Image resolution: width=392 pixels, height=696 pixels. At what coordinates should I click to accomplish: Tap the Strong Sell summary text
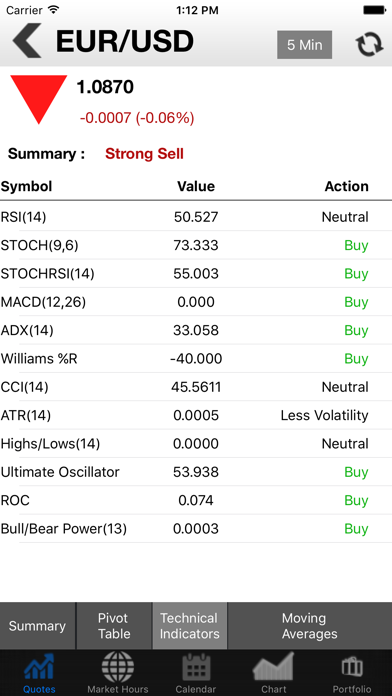[144, 154]
